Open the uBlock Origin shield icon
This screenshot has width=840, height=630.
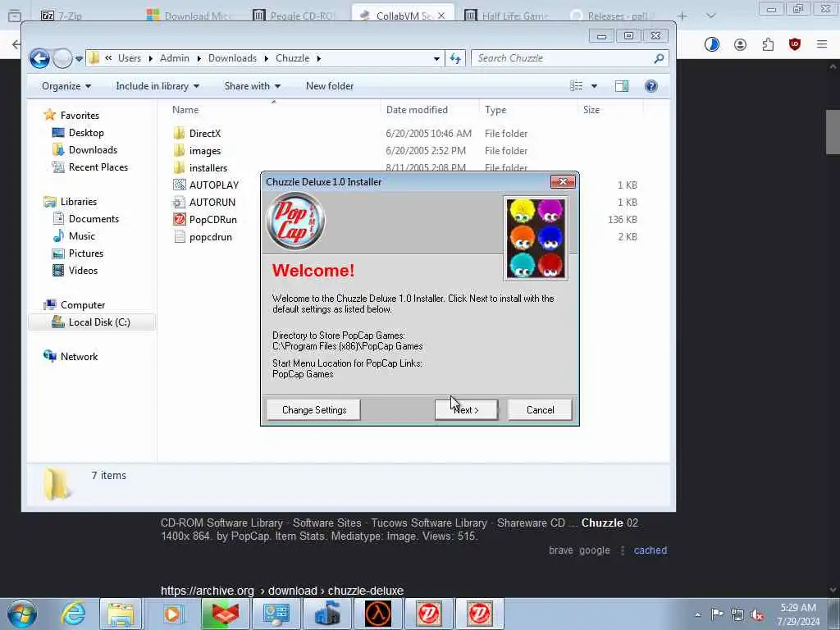[794, 44]
